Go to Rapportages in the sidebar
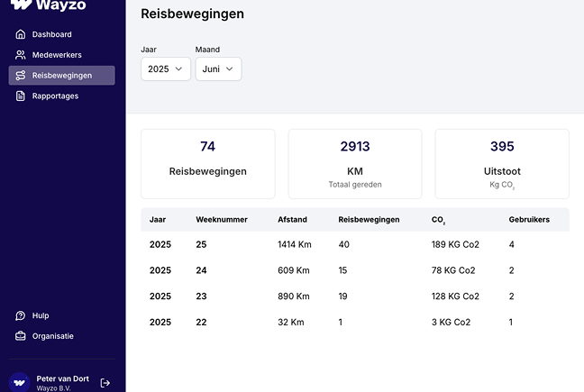The width and height of the screenshot is (584, 392). pyautogui.click(x=55, y=96)
